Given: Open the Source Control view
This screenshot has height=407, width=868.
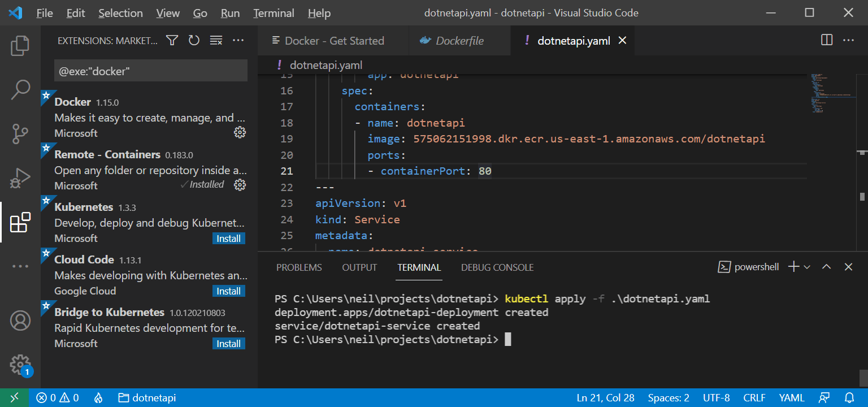Looking at the screenshot, I should [x=20, y=134].
